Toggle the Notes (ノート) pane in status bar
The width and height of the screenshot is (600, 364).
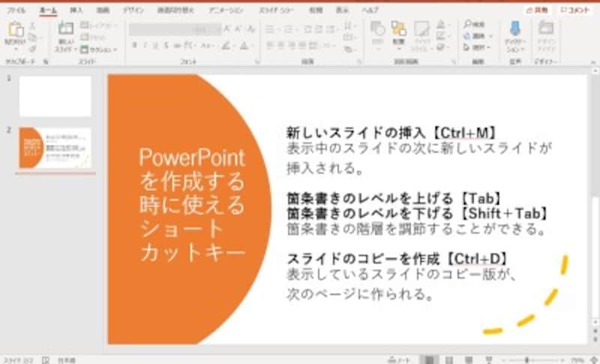click(x=399, y=360)
